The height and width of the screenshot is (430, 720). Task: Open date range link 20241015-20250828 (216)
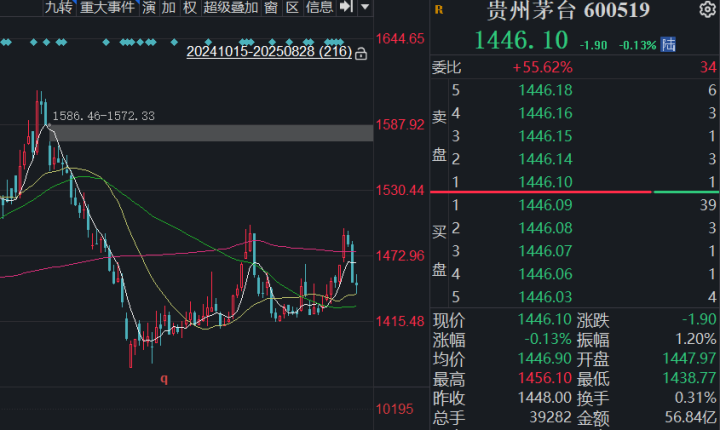(x=269, y=51)
